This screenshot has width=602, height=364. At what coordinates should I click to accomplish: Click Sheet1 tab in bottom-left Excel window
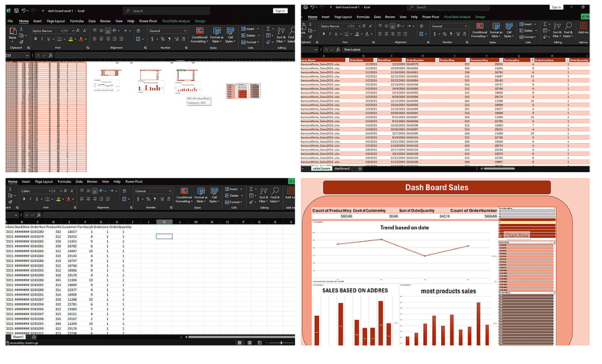pos(18,337)
